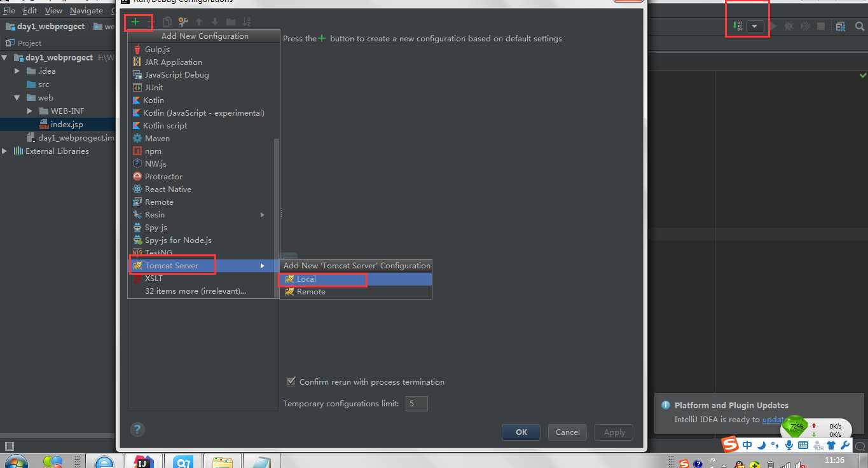Click the Move Down arrow in dialog toolbar
The image size is (868, 468).
pos(215,22)
